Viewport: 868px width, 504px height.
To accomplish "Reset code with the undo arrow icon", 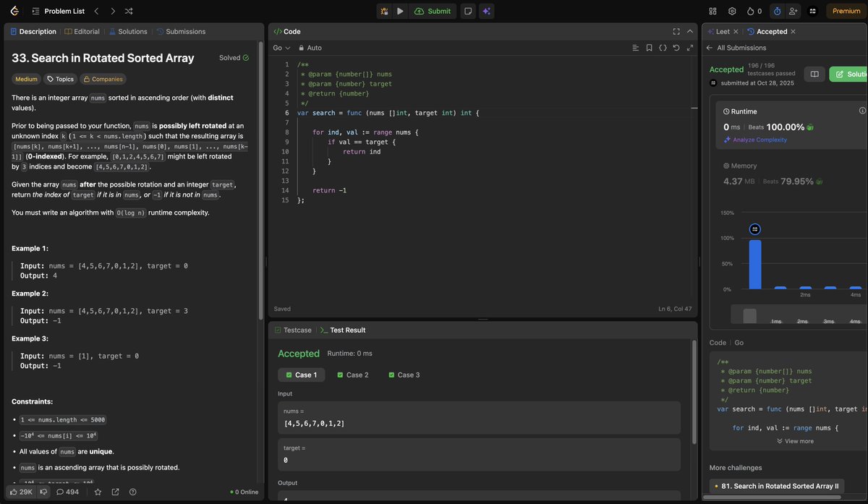I will [676, 48].
